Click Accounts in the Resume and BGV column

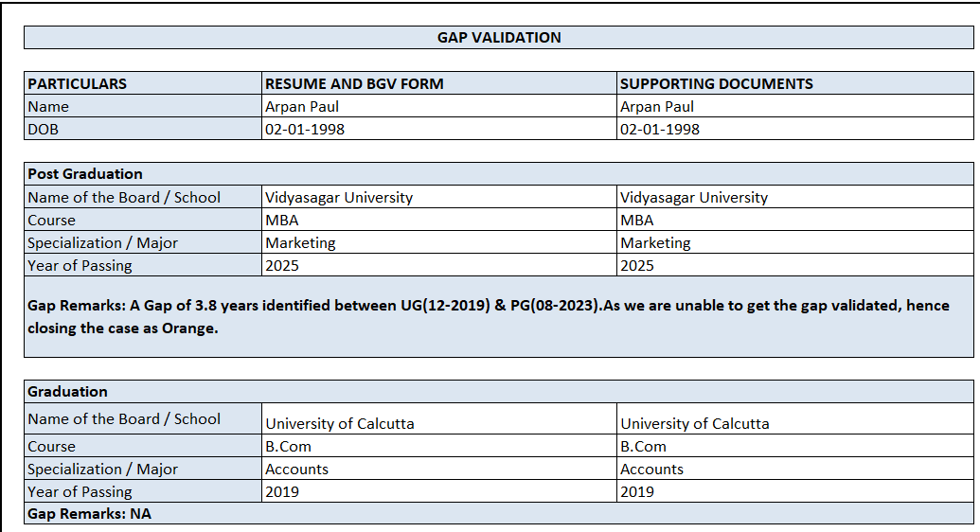click(297, 470)
